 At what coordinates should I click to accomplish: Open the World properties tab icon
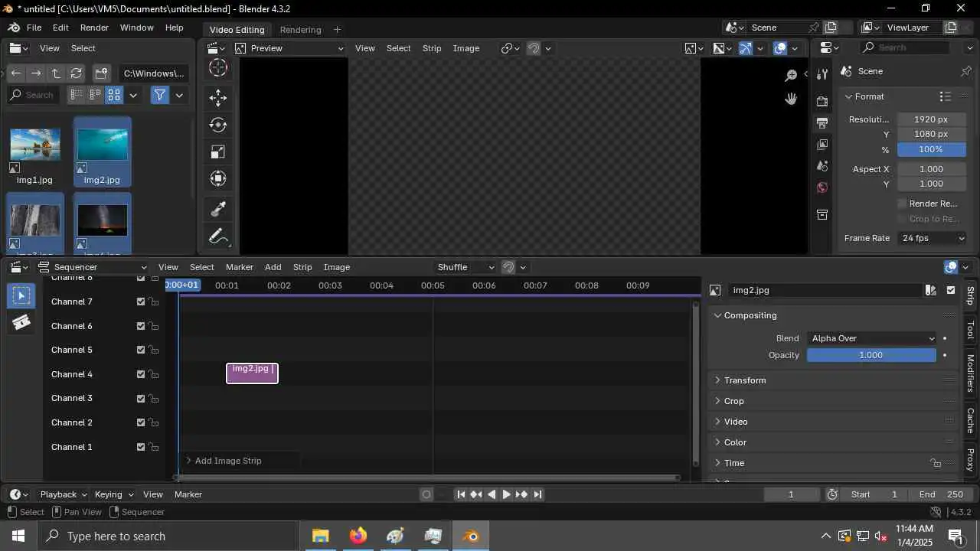pos(822,187)
